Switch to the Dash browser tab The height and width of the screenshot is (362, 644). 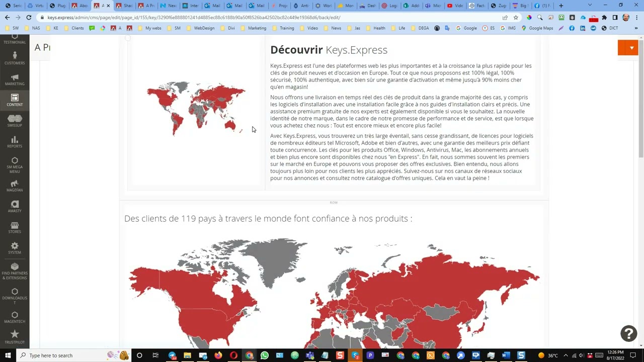point(368,6)
